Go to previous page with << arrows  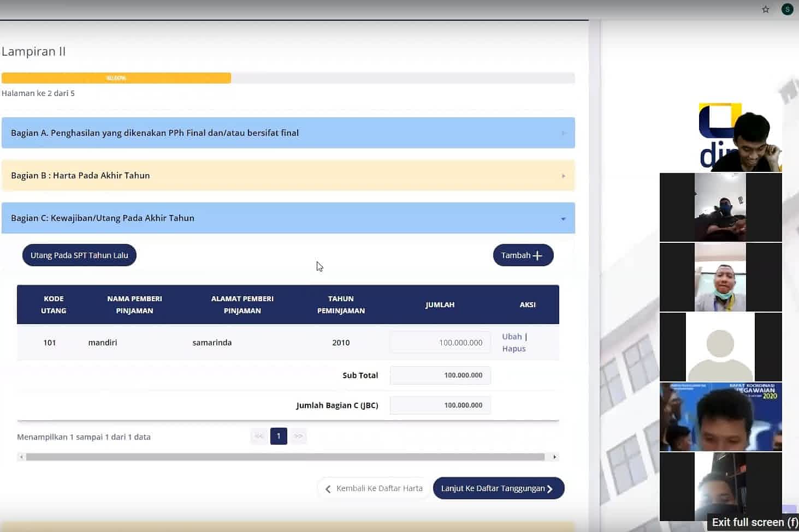[259, 436]
